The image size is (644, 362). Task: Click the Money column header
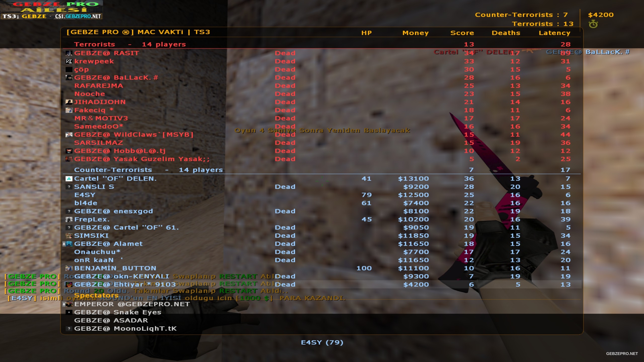point(415,33)
